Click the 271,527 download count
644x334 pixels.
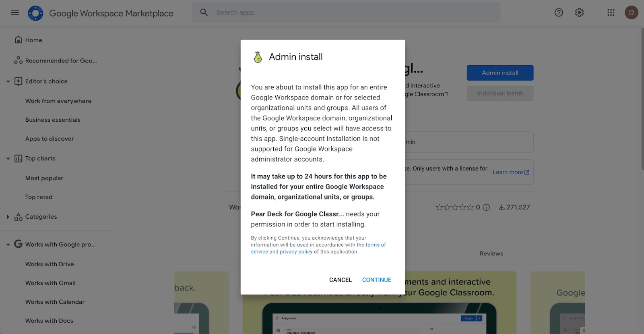(518, 207)
